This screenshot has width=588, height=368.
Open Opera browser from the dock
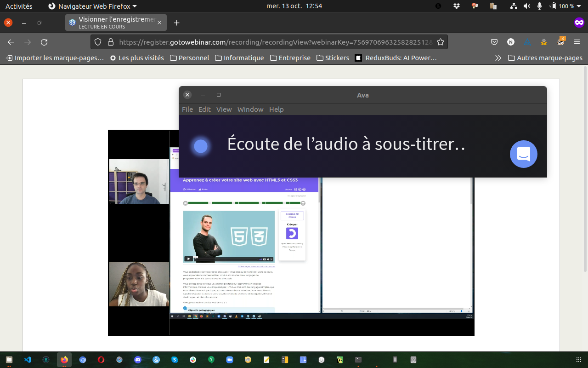[101, 360]
